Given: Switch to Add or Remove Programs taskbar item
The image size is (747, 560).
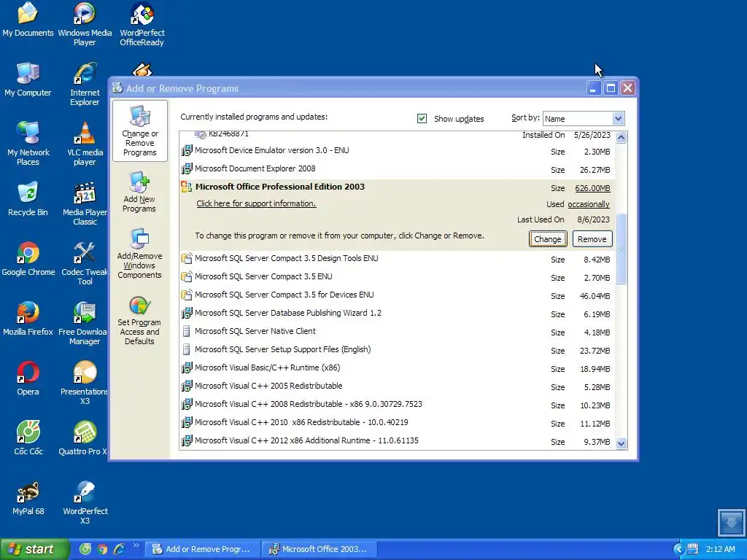Looking at the screenshot, I should 203,549.
